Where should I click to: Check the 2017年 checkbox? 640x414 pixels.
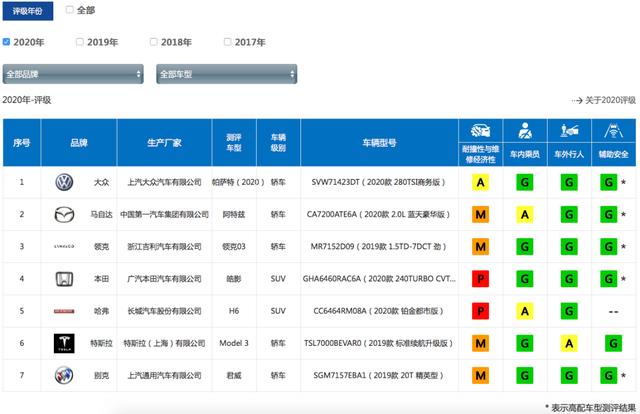(227, 42)
